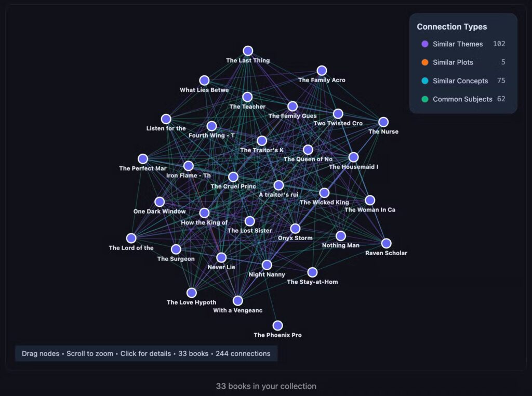
Task: Toggle Common Subjects legend entry
Action: 462,99
